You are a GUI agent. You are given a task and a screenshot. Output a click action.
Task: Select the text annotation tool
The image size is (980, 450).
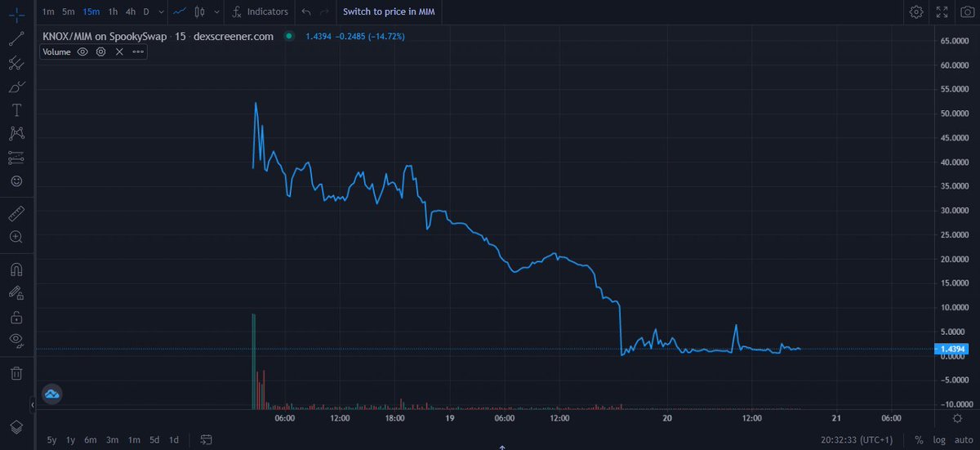(16, 110)
